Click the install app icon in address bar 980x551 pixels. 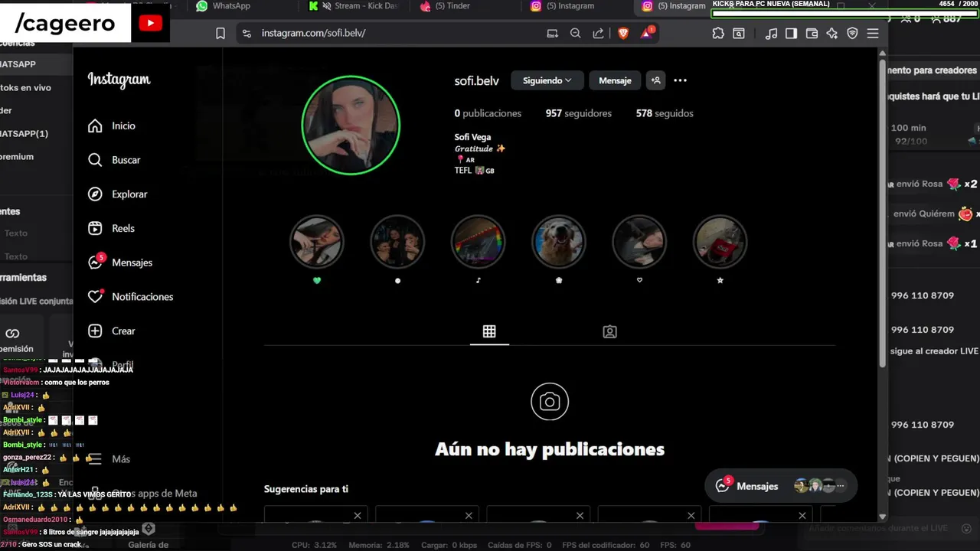tap(552, 34)
